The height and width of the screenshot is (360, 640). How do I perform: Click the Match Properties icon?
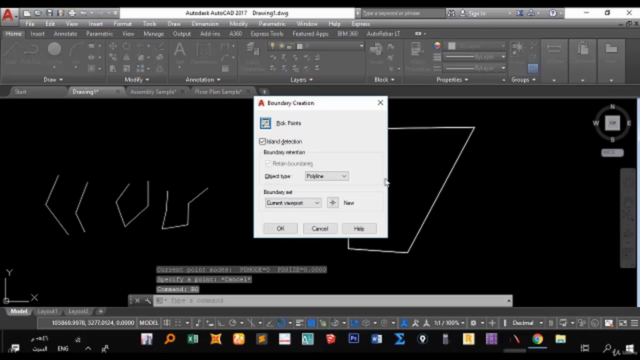417,56
